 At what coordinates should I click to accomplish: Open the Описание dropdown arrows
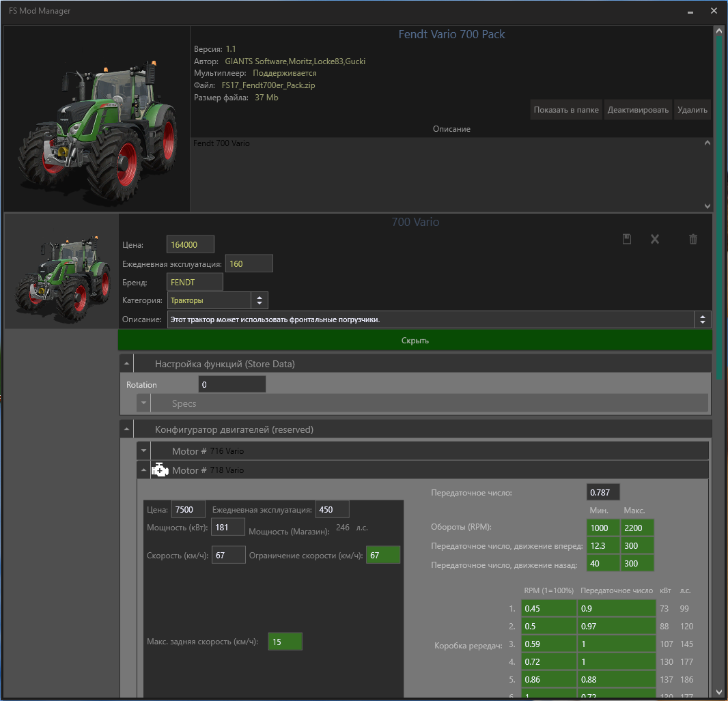pos(702,319)
